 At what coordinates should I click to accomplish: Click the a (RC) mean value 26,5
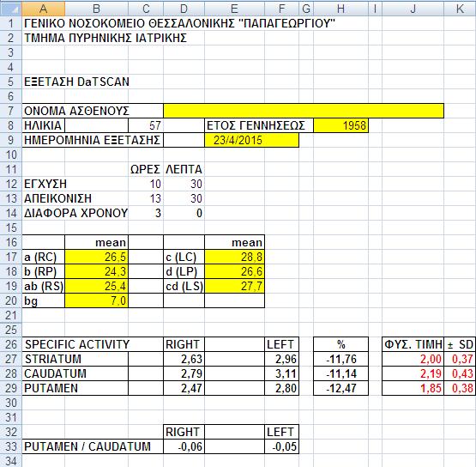coord(97,257)
